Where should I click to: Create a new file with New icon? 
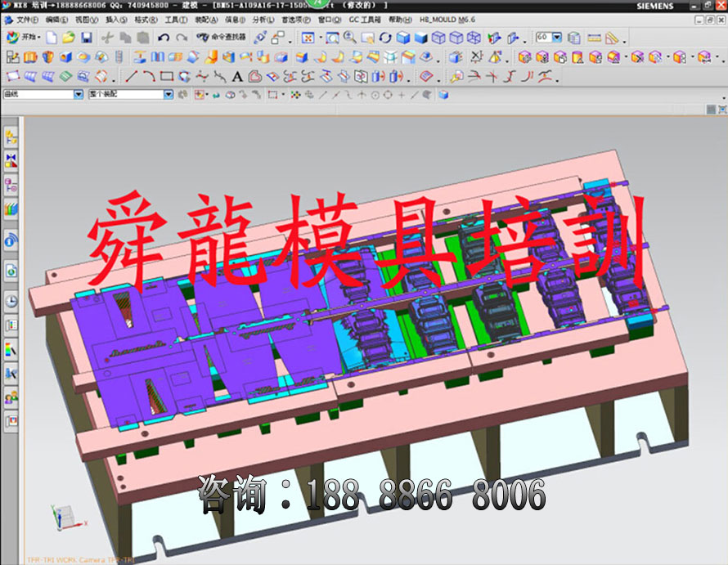pyautogui.click(x=52, y=38)
